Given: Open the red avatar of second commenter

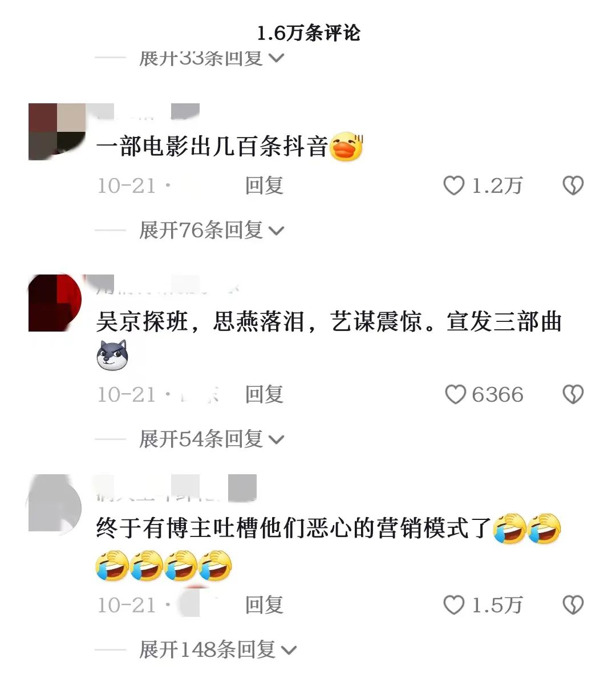Looking at the screenshot, I should click(x=55, y=302).
